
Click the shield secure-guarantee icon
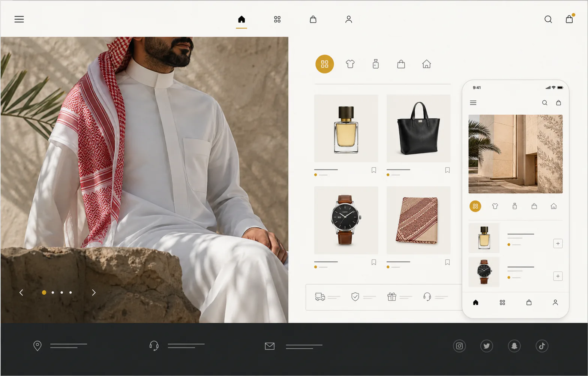(355, 297)
